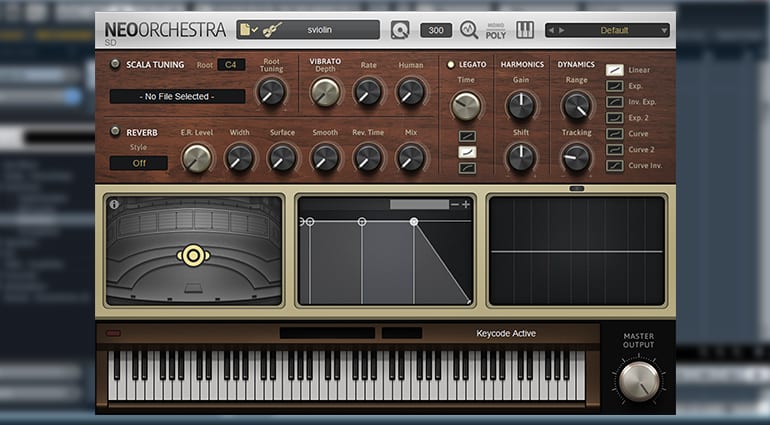
Task: Open the waveform magnifier analyzer icon
Action: [x=468, y=29]
